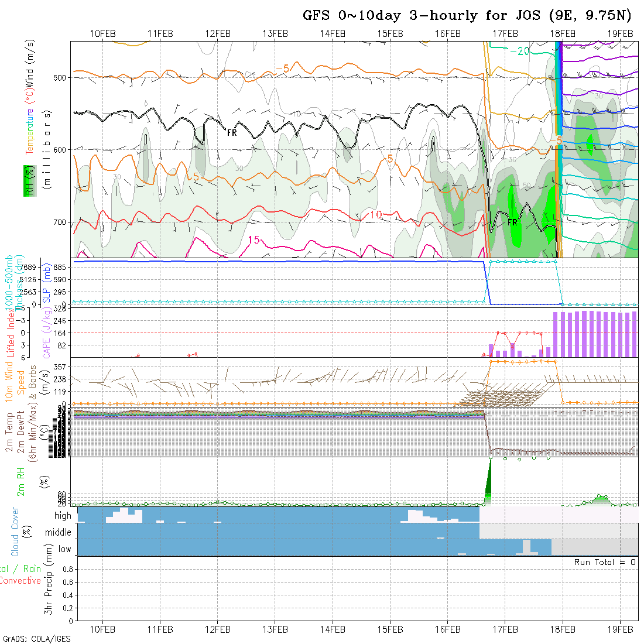Viewport: 644px width, 644px height.
Task: Click the 700 millibar pressure level label
Action: (60, 222)
